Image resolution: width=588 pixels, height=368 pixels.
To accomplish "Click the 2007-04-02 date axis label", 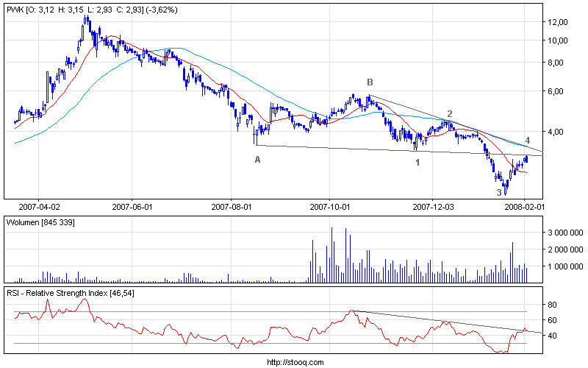I will click(x=38, y=207).
